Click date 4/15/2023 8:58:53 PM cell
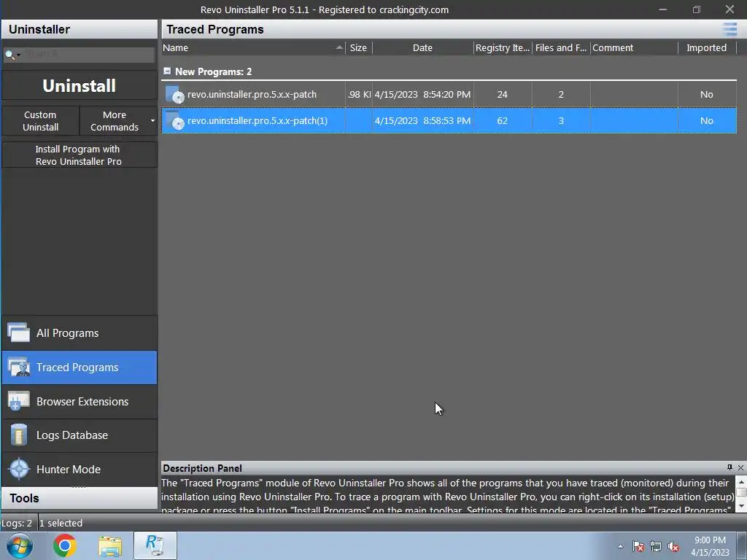The width and height of the screenshot is (747, 560). [422, 120]
